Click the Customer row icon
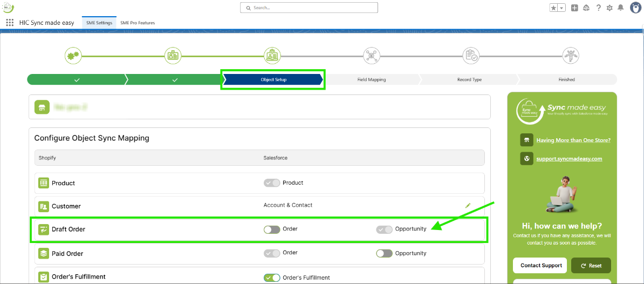 44,206
